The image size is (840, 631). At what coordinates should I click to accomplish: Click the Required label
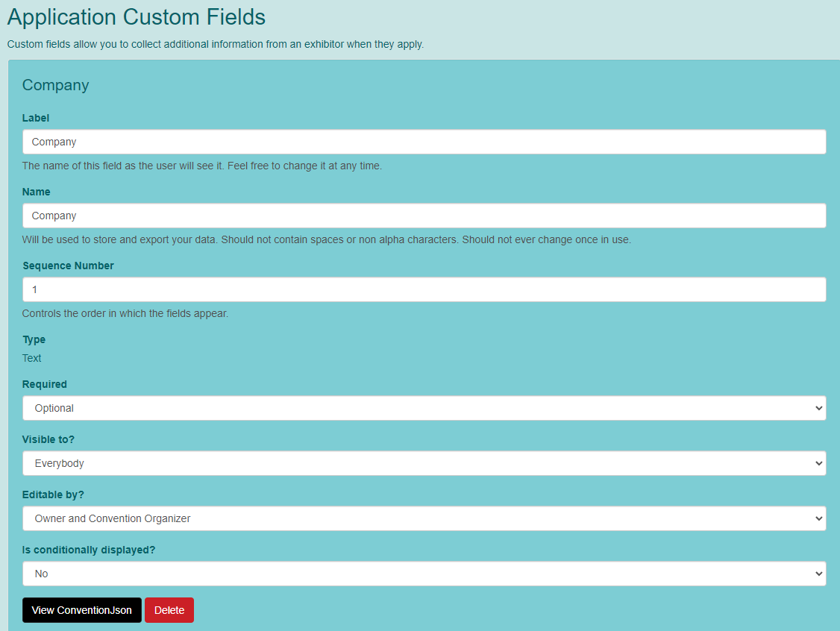click(45, 385)
